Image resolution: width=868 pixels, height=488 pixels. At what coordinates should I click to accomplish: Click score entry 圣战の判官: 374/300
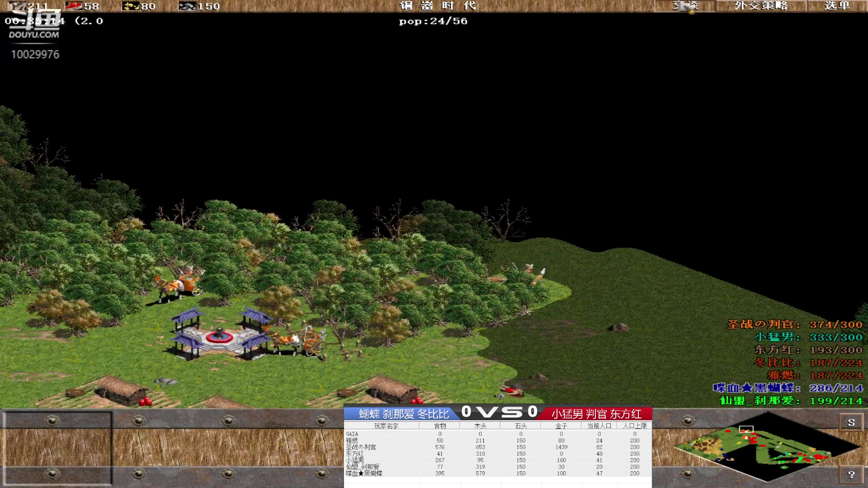coord(795,324)
